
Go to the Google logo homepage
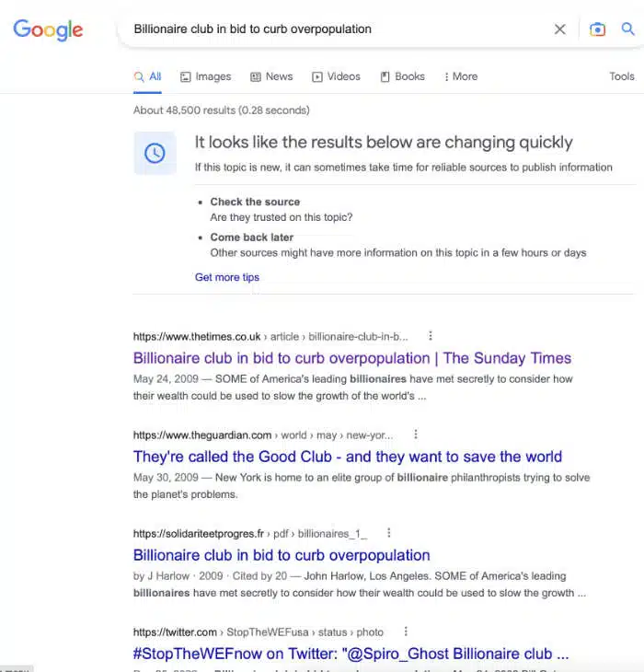(48, 29)
